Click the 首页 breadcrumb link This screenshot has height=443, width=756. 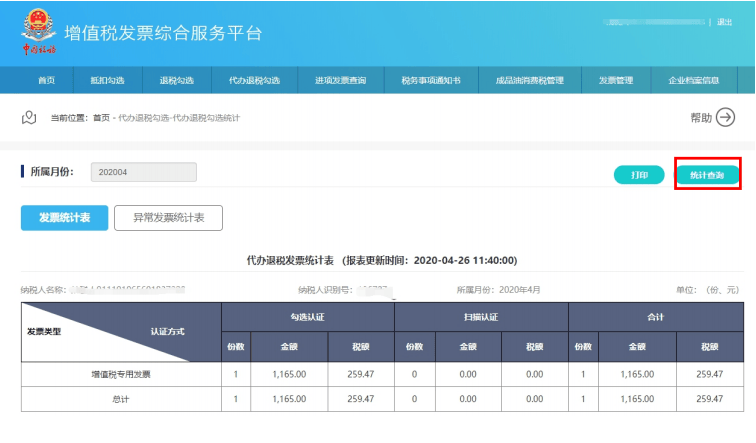pos(101,118)
